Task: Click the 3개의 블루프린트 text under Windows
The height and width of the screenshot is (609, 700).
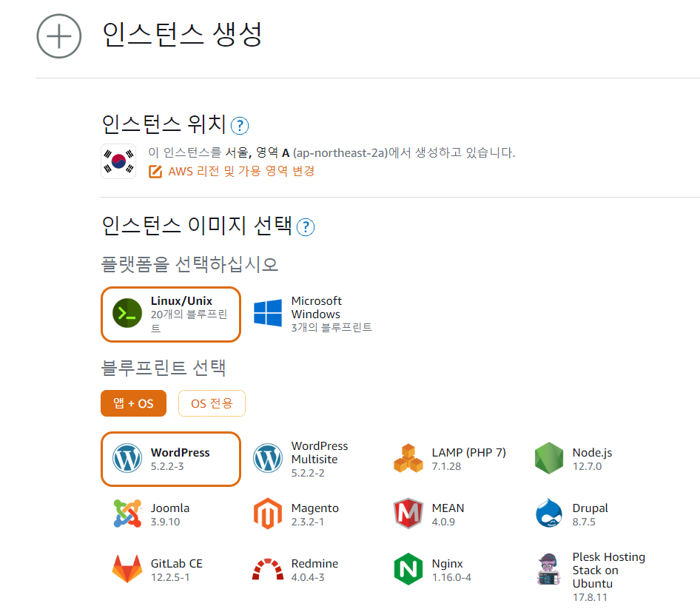Action: point(332,328)
